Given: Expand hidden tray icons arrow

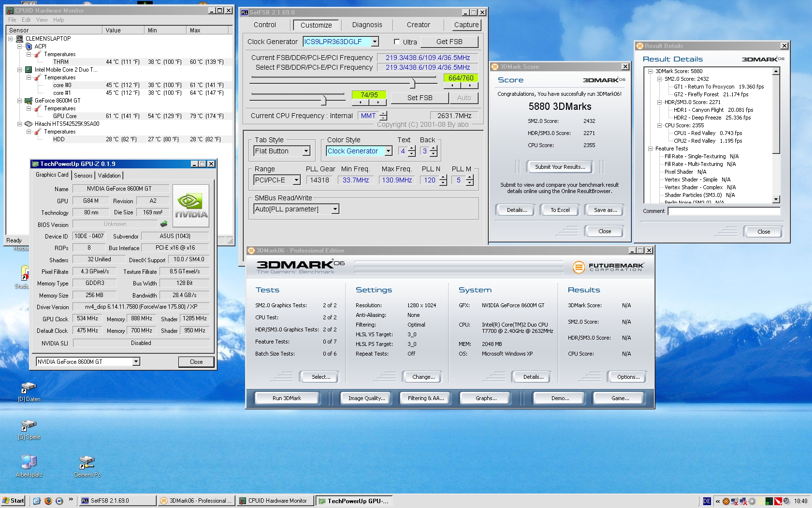Looking at the screenshot, I should point(718,501).
